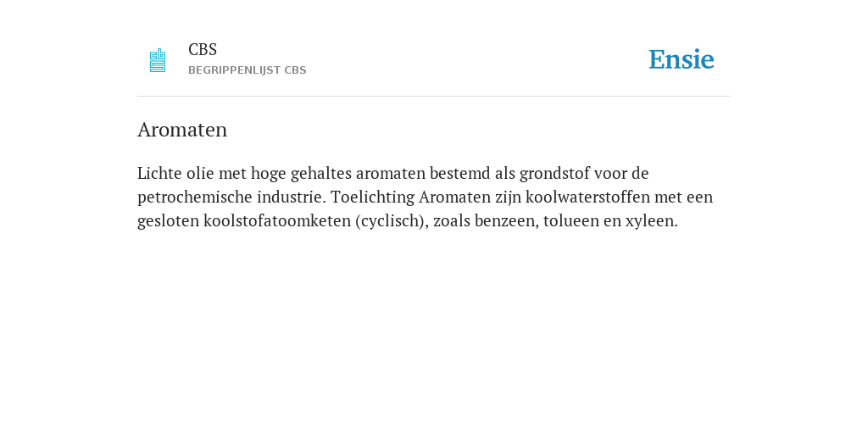The image size is (868, 434).
Task: Click the word 'gesloten' in the last line
Action: (x=169, y=221)
